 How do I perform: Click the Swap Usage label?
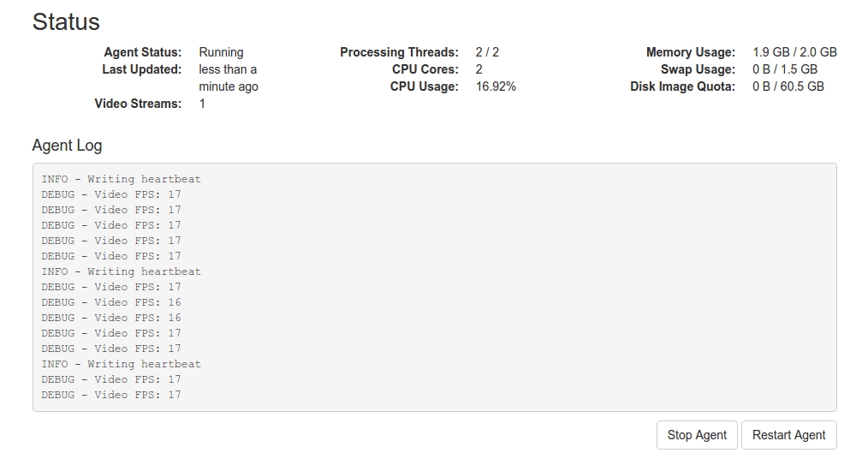[x=698, y=69]
